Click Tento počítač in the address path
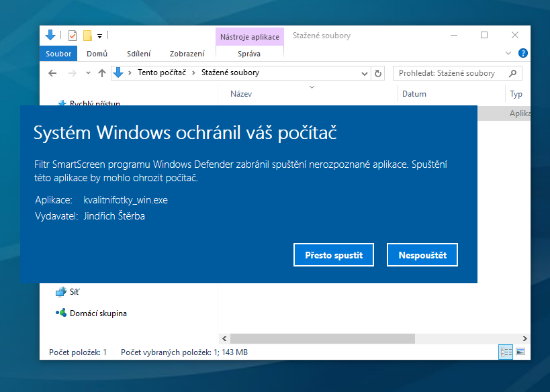550x392 pixels. point(162,72)
